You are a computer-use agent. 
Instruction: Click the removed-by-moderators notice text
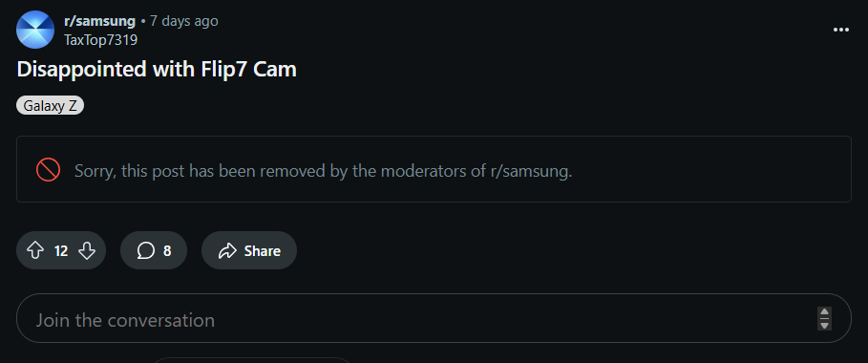coord(324,171)
